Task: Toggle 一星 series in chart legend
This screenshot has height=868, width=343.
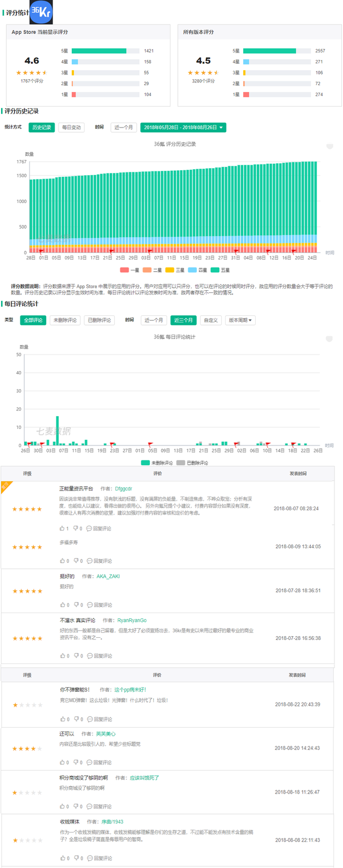Action: (129, 270)
